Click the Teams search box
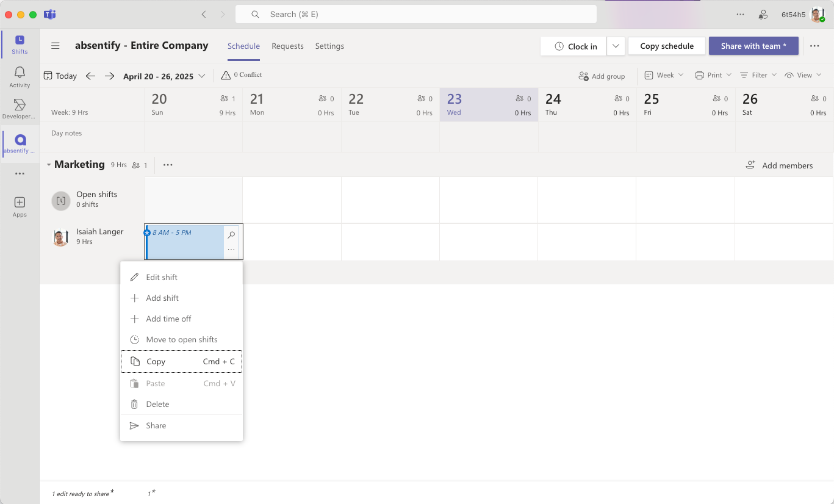This screenshot has height=504, width=834. point(416,14)
